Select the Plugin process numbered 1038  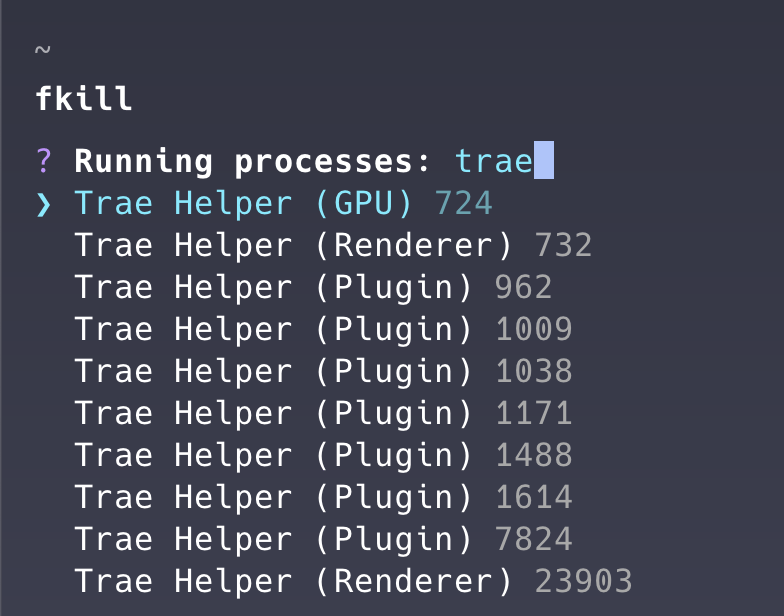[273, 372]
